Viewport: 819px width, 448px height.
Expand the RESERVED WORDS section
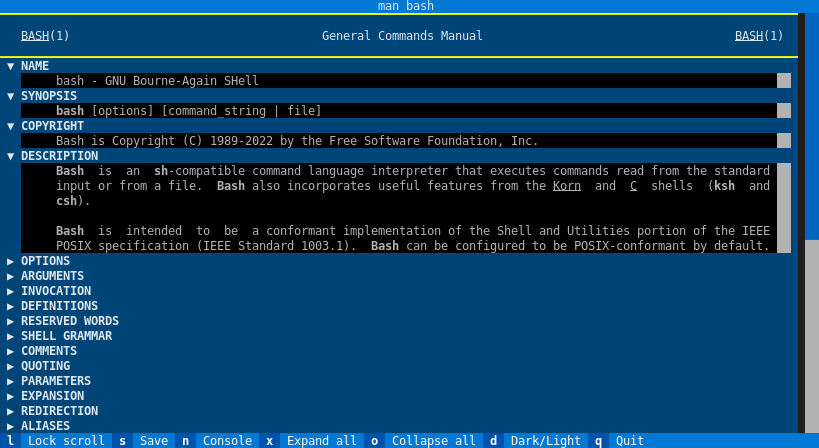tap(69, 321)
